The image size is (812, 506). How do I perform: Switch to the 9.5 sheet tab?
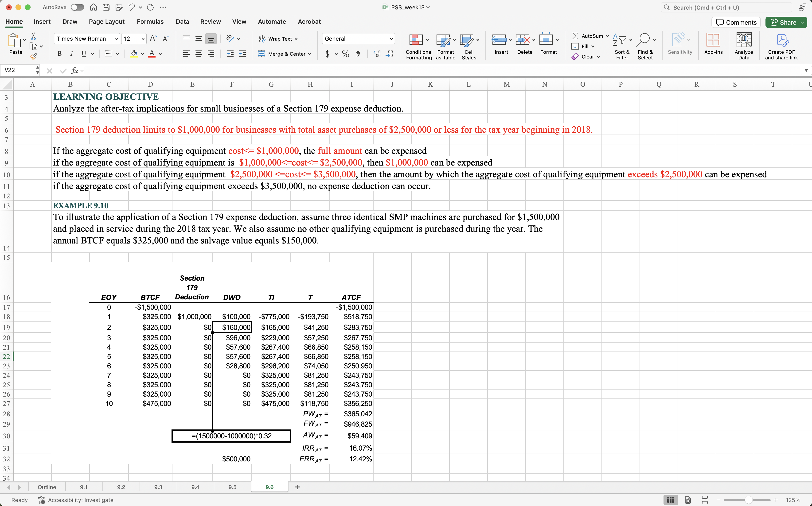[232, 487]
